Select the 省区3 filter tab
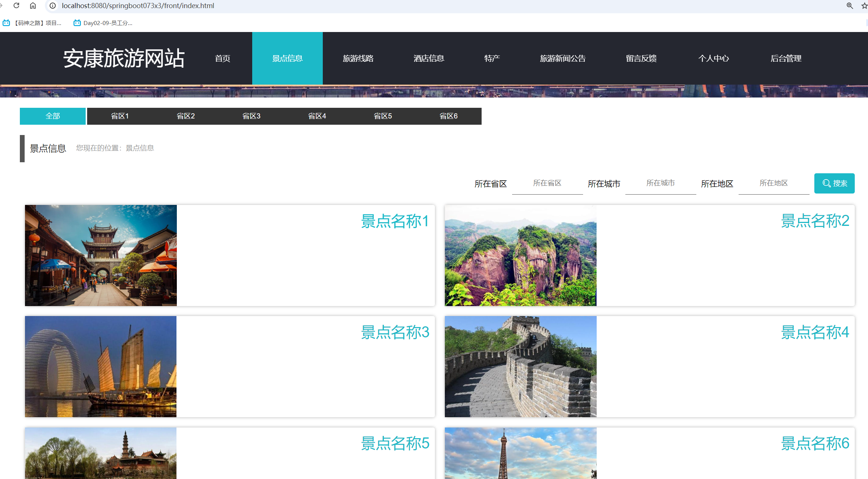868x479 pixels. tap(251, 116)
